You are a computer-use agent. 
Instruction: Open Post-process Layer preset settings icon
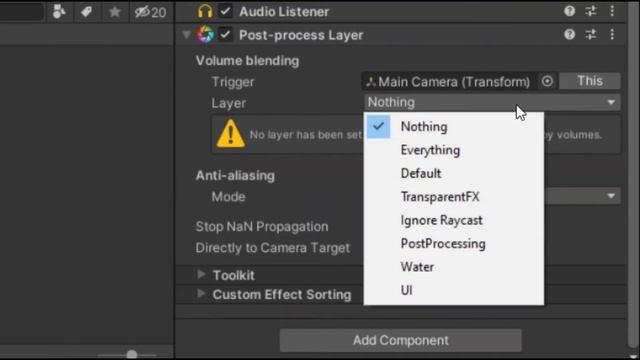coord(591,34)
